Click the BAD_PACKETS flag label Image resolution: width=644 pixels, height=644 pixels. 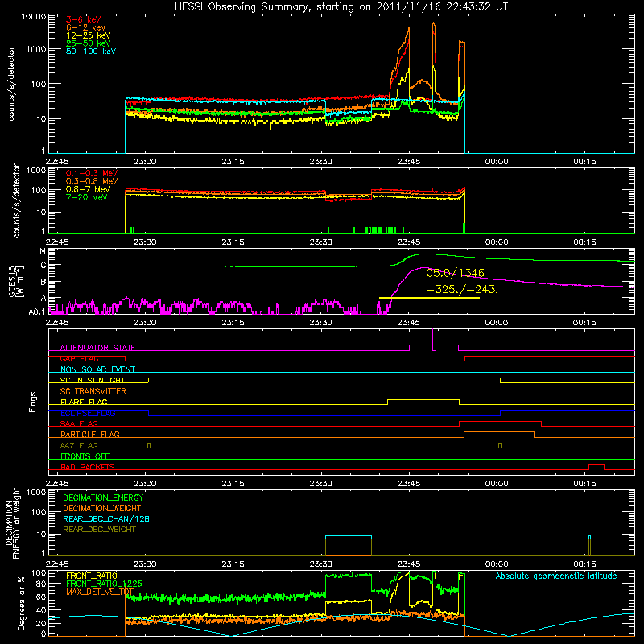[x=88, y=467]
